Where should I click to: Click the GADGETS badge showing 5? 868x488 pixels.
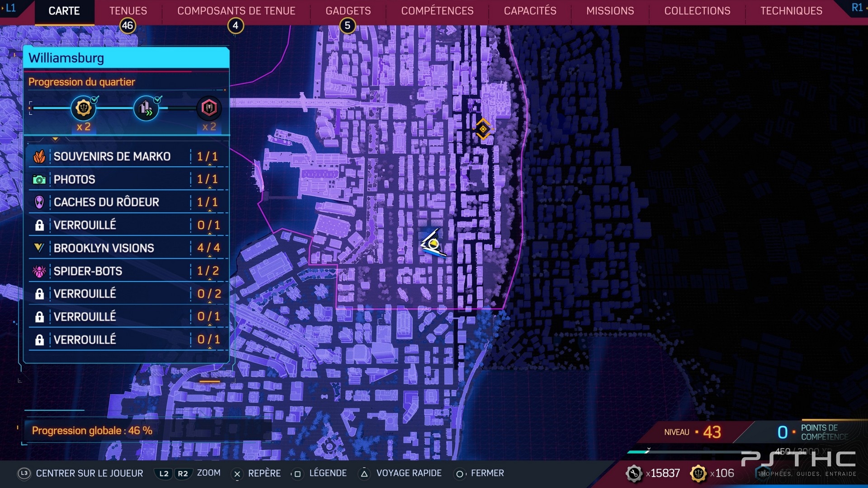click(348, 26)
